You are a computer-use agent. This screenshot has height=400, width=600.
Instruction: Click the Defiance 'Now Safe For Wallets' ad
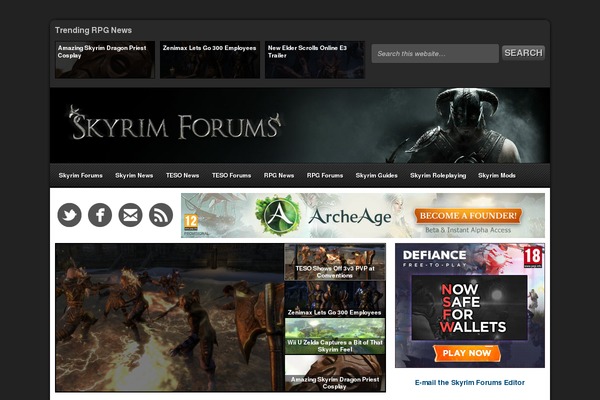(470, 305)
